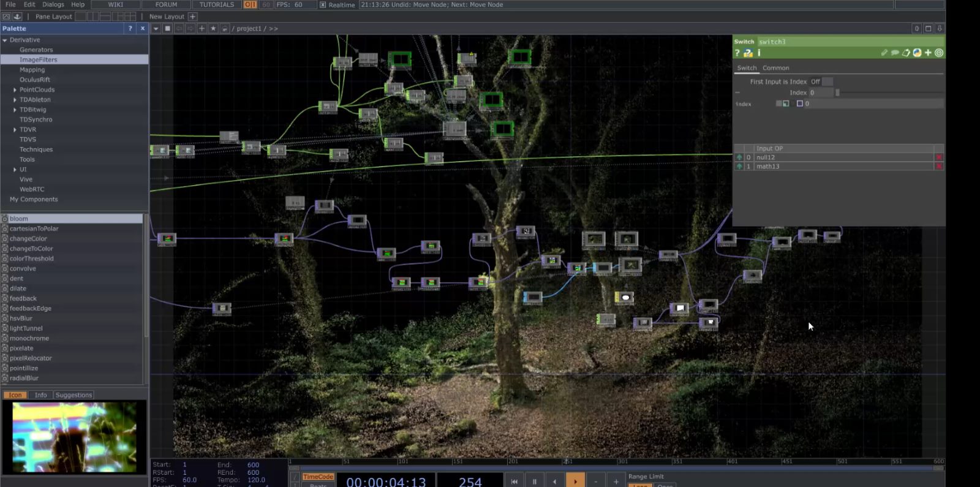Toggle the Realtime checkbox
Screen dimensions: 980x487
tap(323, 5)
